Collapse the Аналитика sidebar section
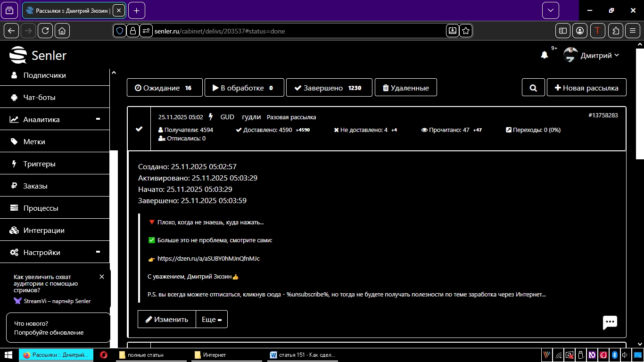The image size is (644, 362). [x=98, y=119]
